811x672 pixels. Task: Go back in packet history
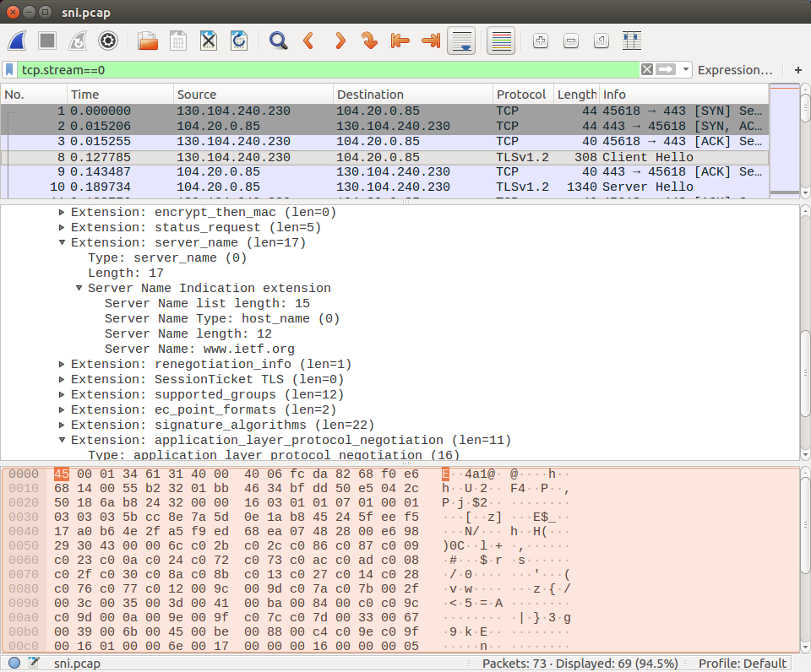(309, 41)
